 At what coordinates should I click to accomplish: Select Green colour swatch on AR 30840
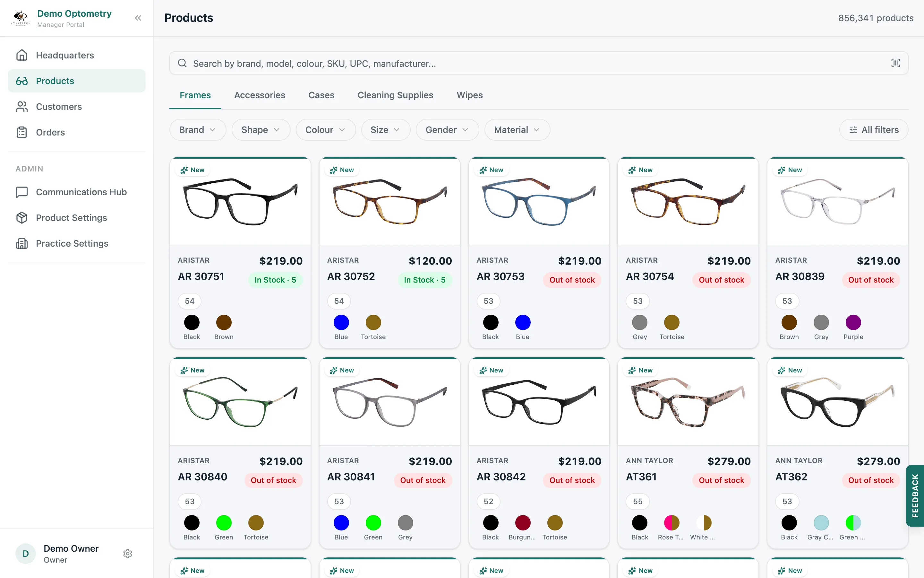(224, 523)
